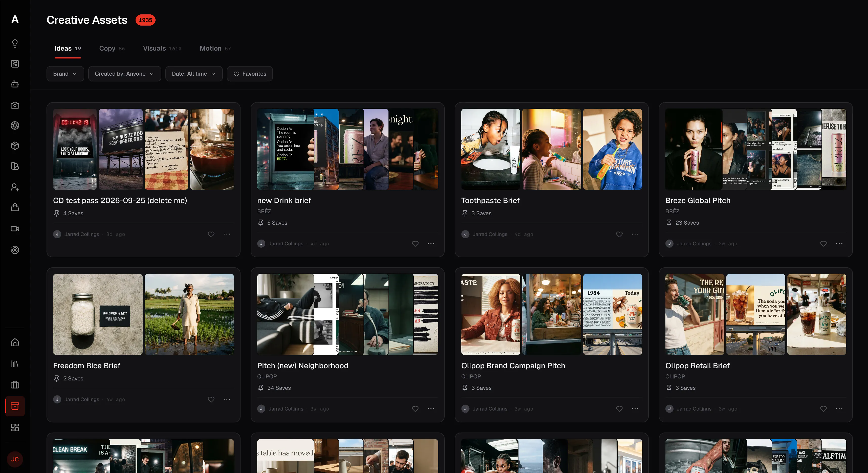The image size is (868, 473).
Task: Open the new Drink brief title
Action: pos(284,200)
